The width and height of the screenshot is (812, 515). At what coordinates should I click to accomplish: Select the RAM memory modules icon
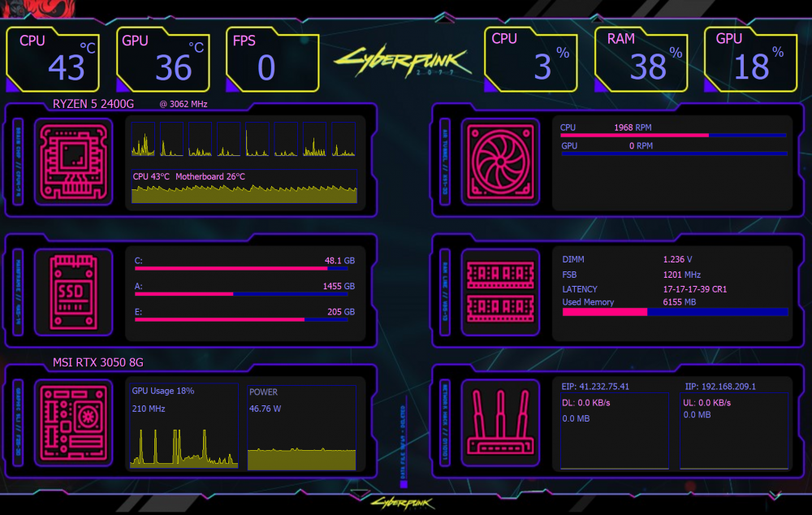pos(499,291)
